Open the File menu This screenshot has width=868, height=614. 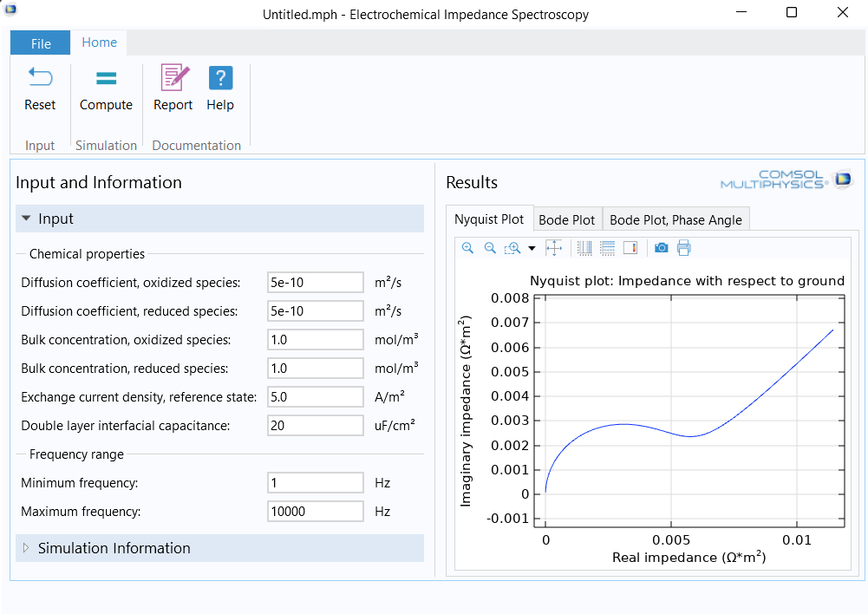pyautogui.click(x=41, y=43)
